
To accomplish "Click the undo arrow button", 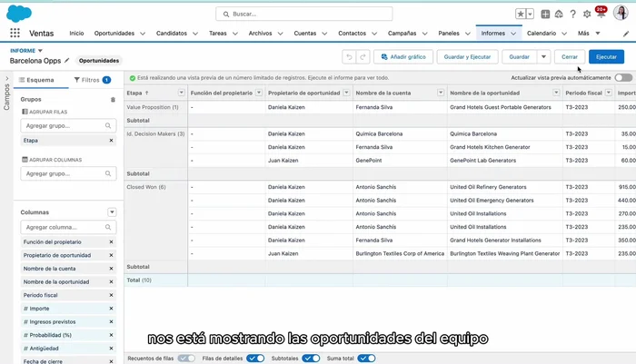I will click(x=349, y=56).
